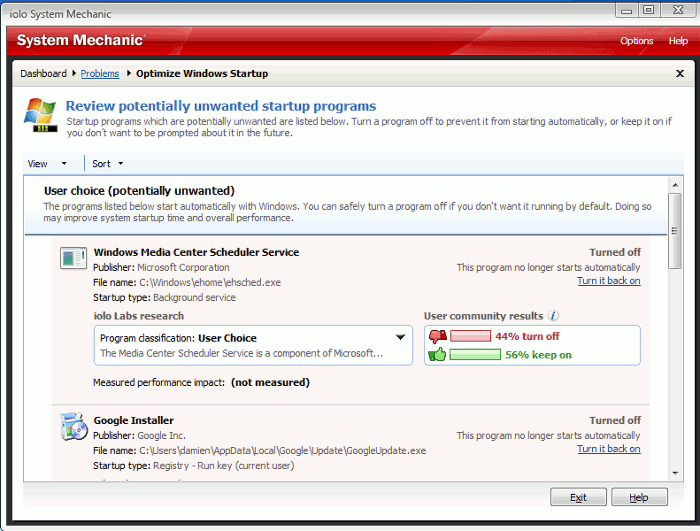Click 'Turned off' status for Media Center Scheduler

[615, 252]
